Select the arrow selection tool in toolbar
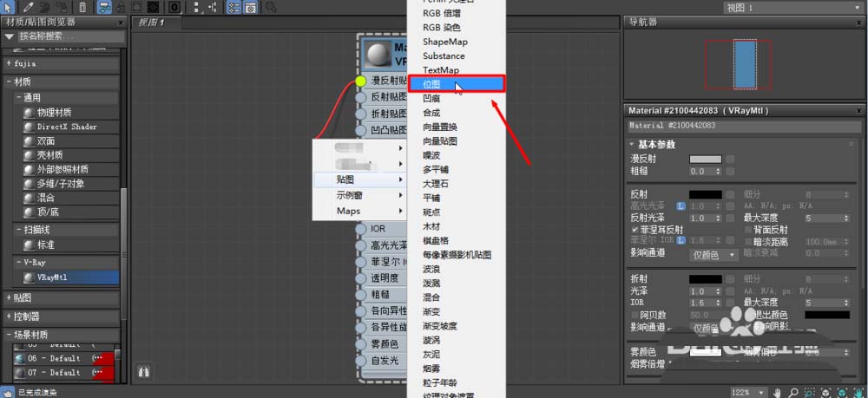Viewport: 868px width, 398px height. [8, 7]
